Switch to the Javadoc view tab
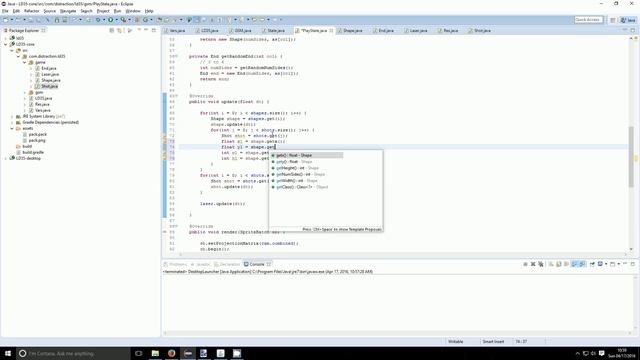 200,264
